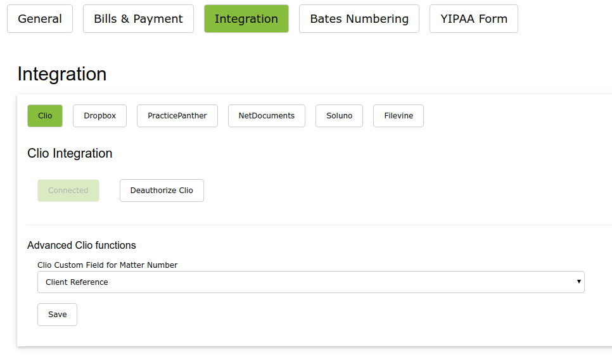Click the Connected status button

click(68, 191)
